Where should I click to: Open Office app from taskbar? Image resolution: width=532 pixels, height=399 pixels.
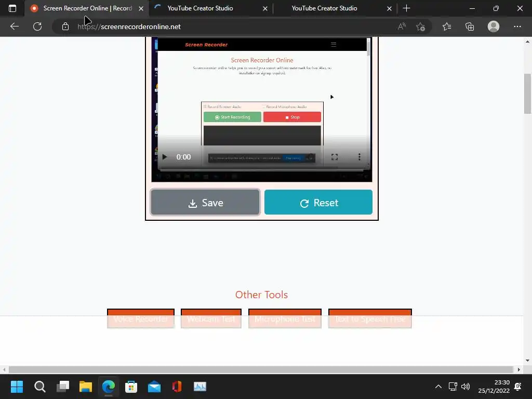[177, 387]
